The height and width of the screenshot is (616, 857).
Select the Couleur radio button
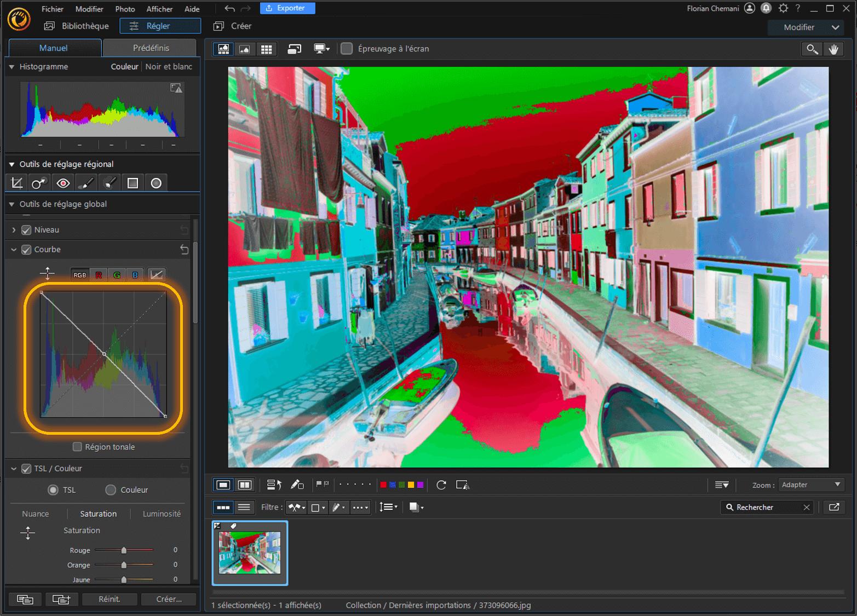point(111,490)
